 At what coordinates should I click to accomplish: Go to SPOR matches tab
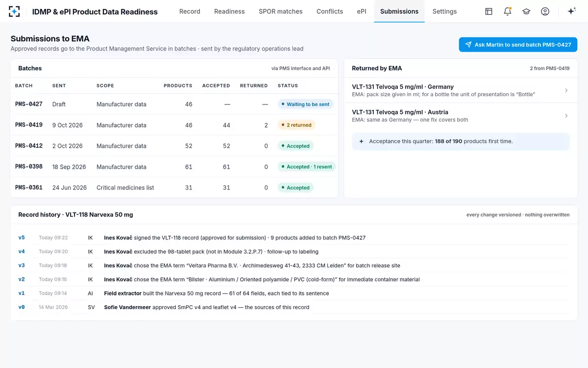point(281,11)
